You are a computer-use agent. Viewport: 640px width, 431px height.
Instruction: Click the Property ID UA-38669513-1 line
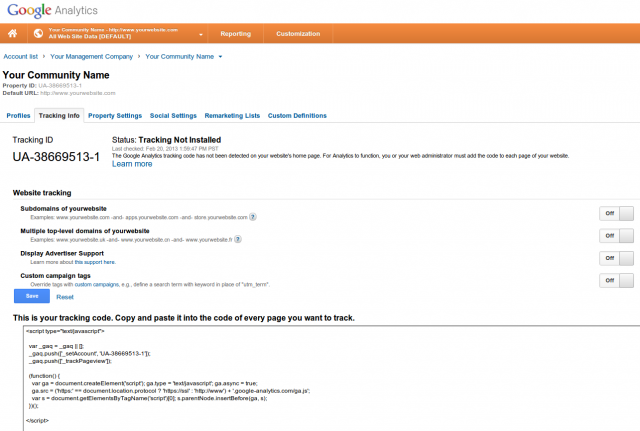(x=42, y=86)
